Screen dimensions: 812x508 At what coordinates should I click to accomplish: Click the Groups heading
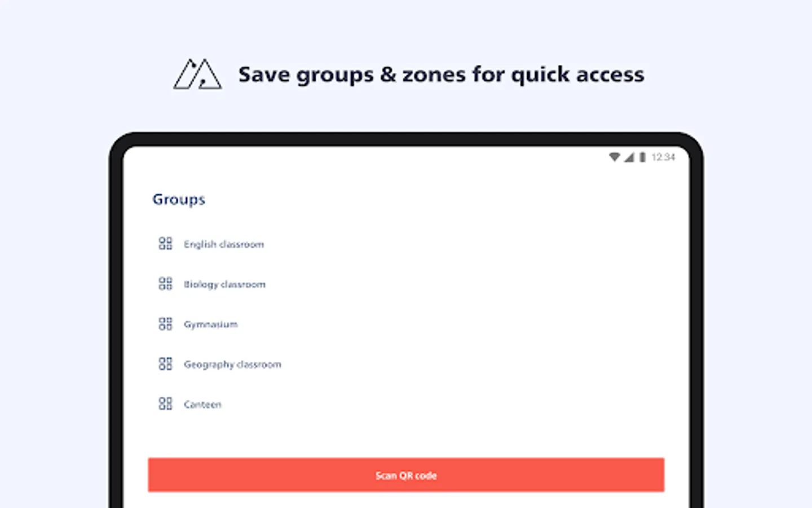[x=179, y=199]
